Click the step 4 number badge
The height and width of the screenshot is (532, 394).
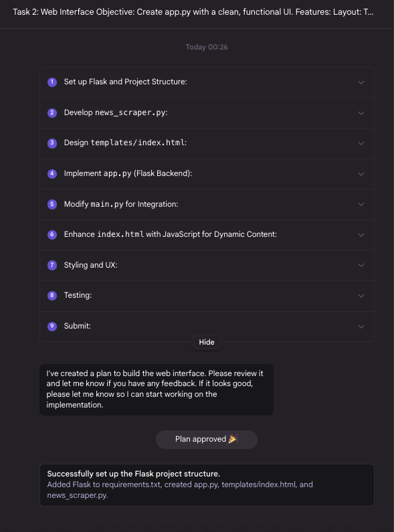coord(52,174)
